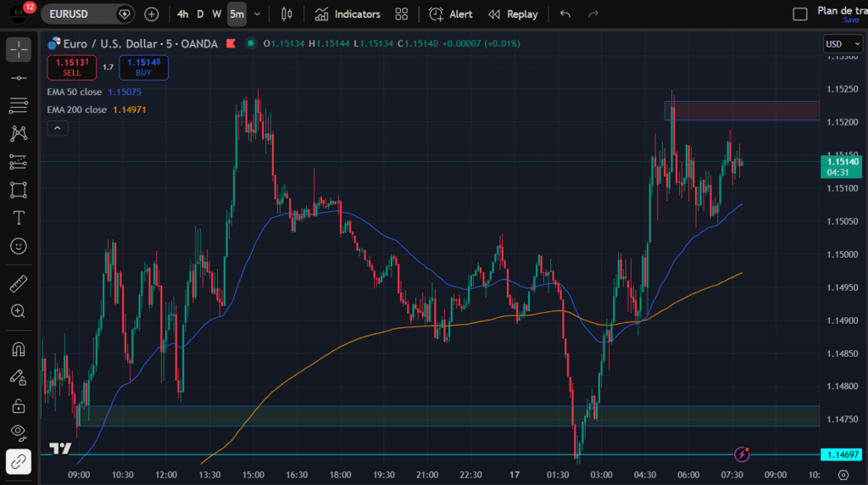
Task: Expand the timeframe interval dropdown
Action: (x=257, y=14)
